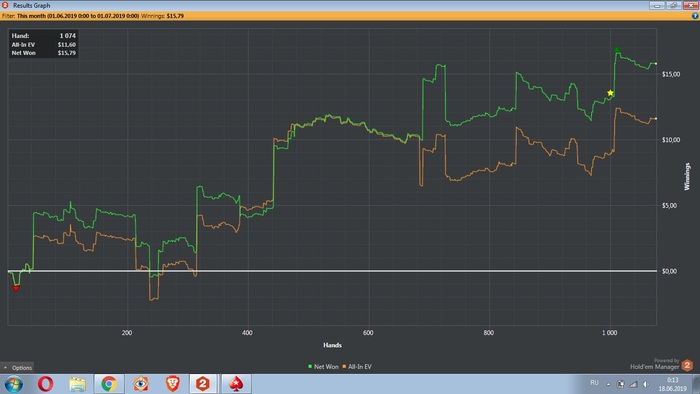
Task: Open the eye icon app in taskbar
Action: (x=141, y=384)
